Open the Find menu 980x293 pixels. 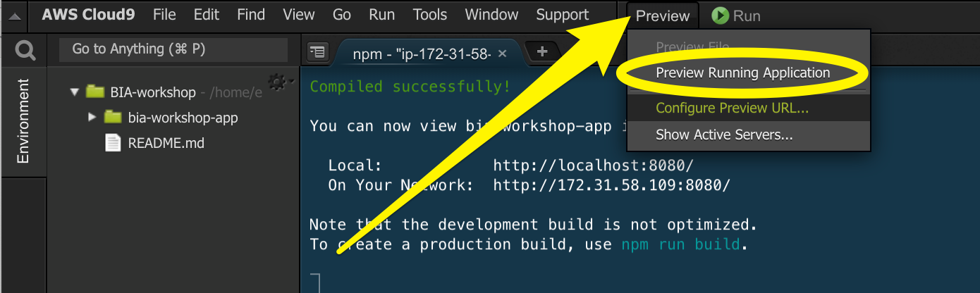pyautogui.click(x=251, y=15)
